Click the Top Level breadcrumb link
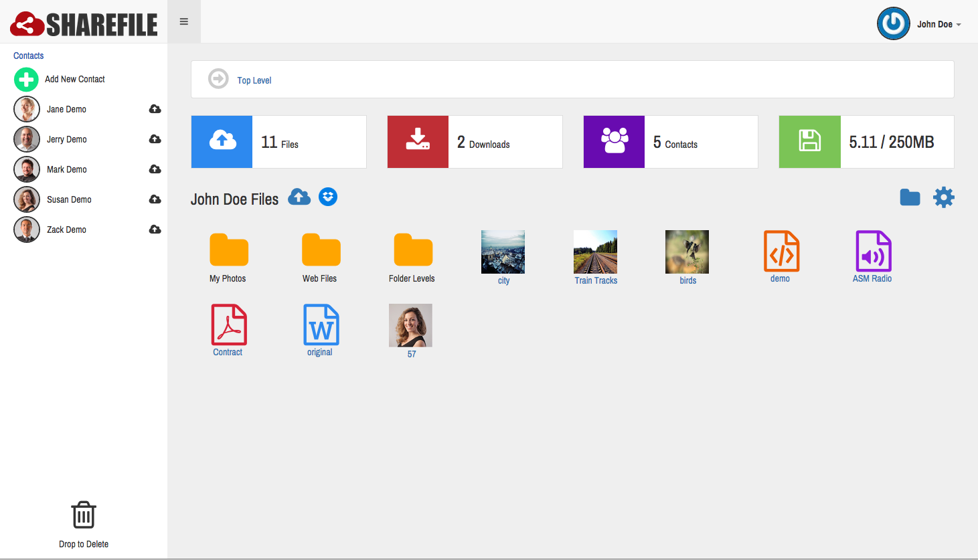This screenshot has height=560, width=978. (254, 80)
